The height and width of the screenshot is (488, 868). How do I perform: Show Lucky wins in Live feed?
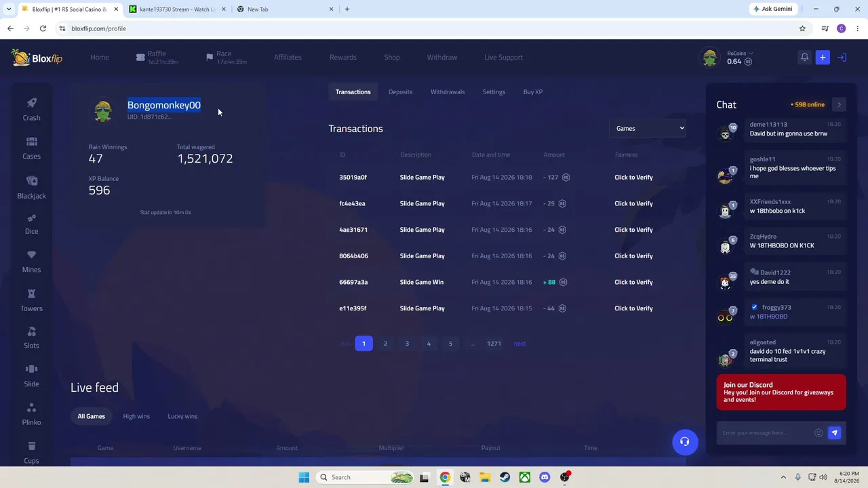182,416
